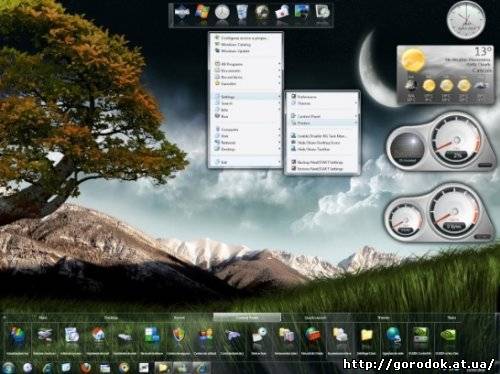Screen dimensions: 500x374
Task: Click the clock icon in the top dock
Action: click(222, 13)
